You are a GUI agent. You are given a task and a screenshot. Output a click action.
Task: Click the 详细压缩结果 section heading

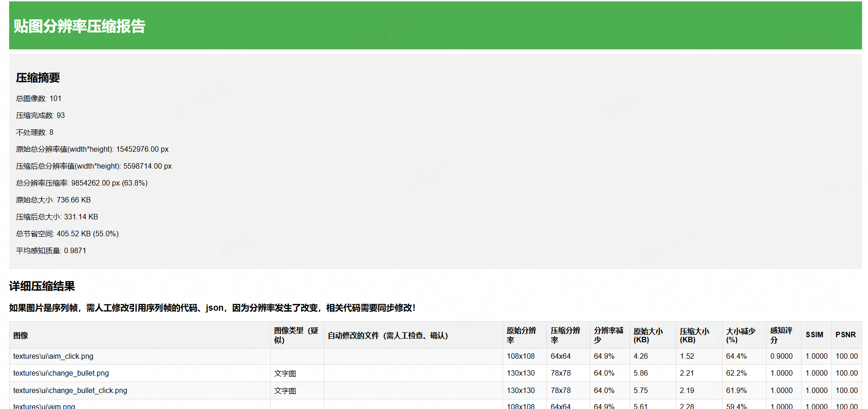coord(42,287)
